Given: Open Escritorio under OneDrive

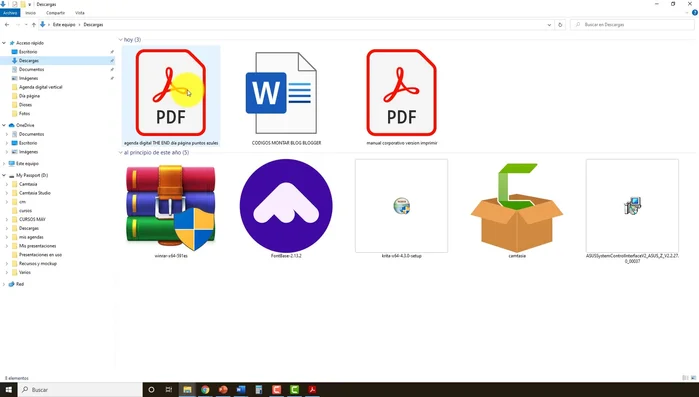Looking at the screenshot, I should 28,143.
